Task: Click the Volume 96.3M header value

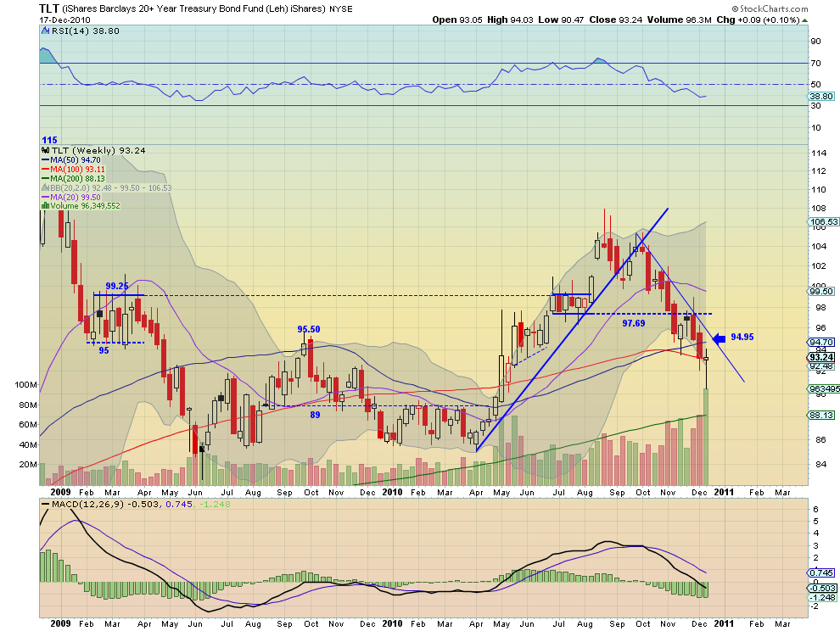Action: click(x=679, y=20)
